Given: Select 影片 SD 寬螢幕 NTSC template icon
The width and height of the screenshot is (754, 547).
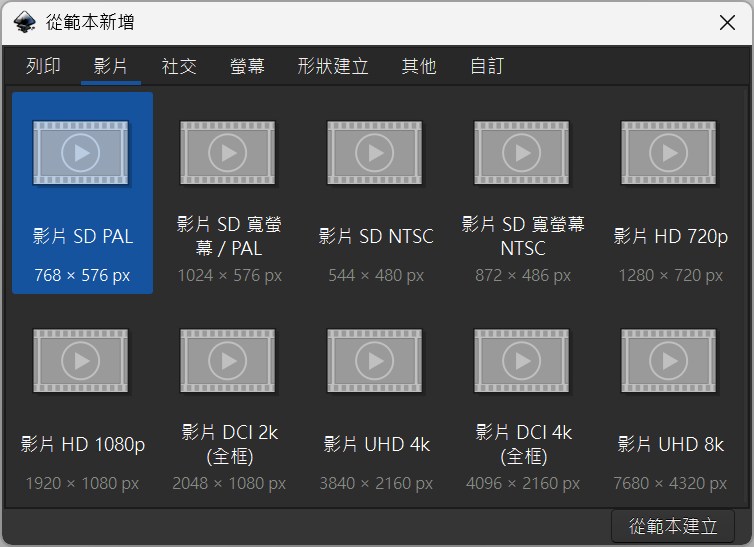Looking at the screenshot, I should 521,153.
